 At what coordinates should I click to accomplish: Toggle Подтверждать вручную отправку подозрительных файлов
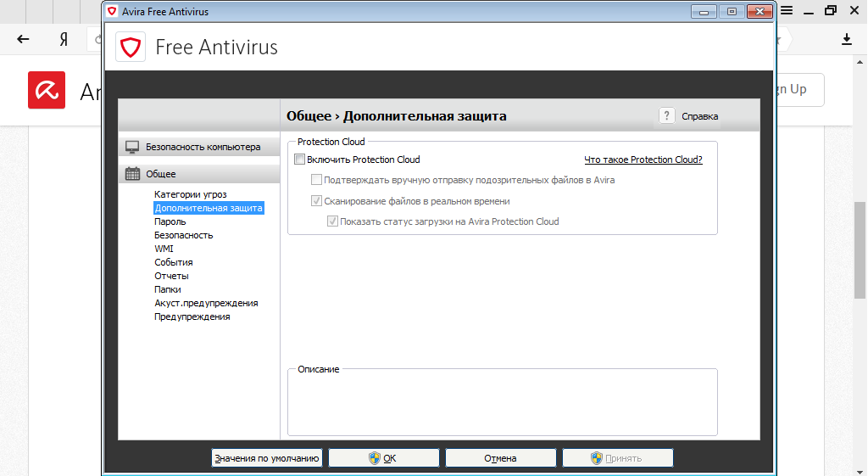[x=317, y=180]
